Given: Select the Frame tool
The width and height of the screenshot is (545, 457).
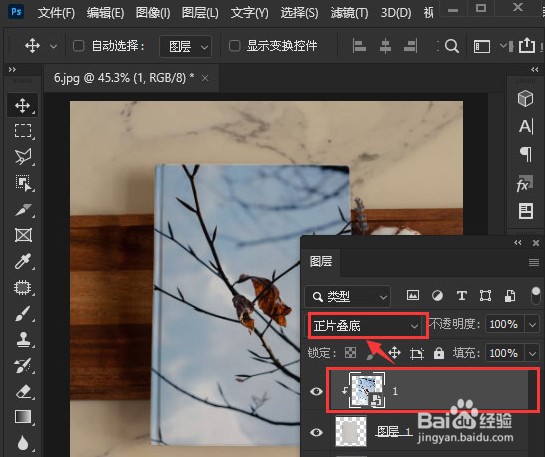Looking at the screenshot, I should tap(23, 235).
